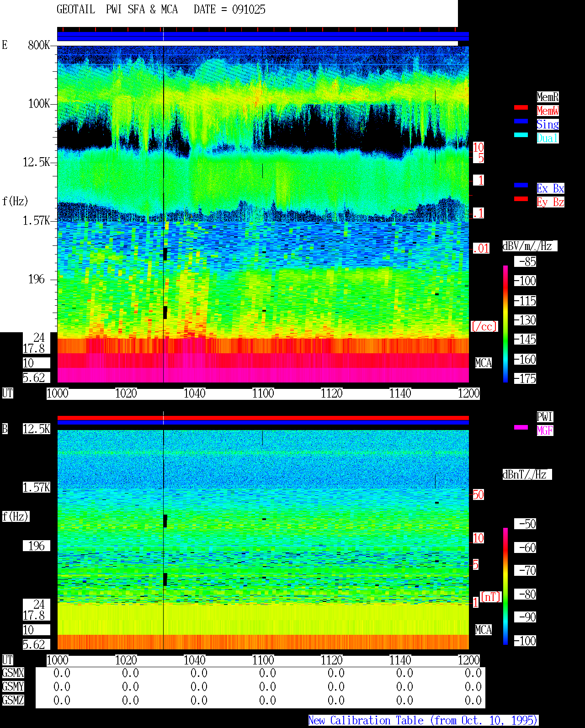Click the 1100 UT tick on lower time axis
Image resolution: width=585 pixels, height=728 pixels.
pyautogui.click(x=263, y=660)
